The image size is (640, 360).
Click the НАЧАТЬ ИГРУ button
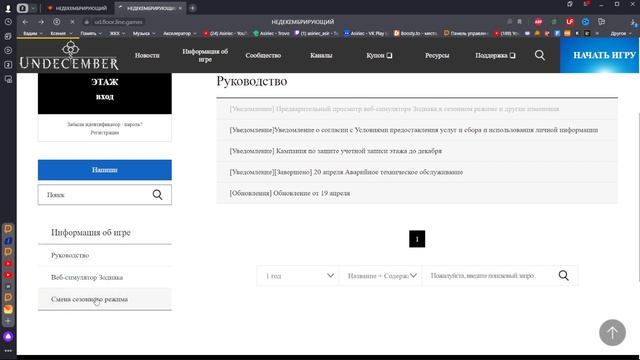(x=600, y=55)
